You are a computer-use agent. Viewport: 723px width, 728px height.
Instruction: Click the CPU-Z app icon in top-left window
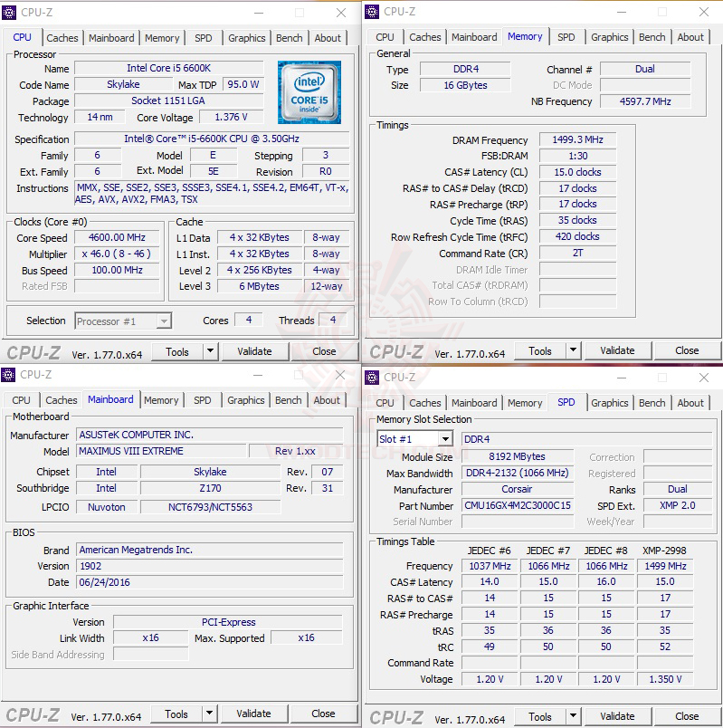click(x=9, y=12)
